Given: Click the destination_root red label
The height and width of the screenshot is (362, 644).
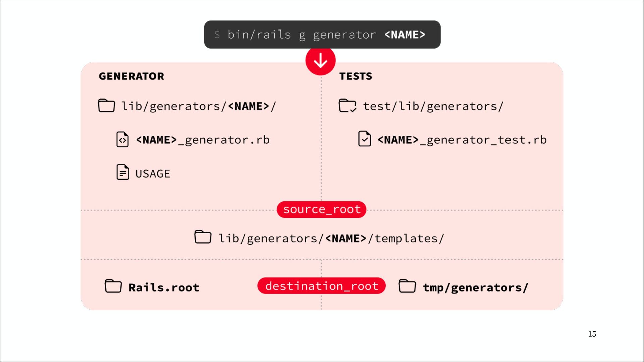Looking at the screenshot, I should point(321,286).
